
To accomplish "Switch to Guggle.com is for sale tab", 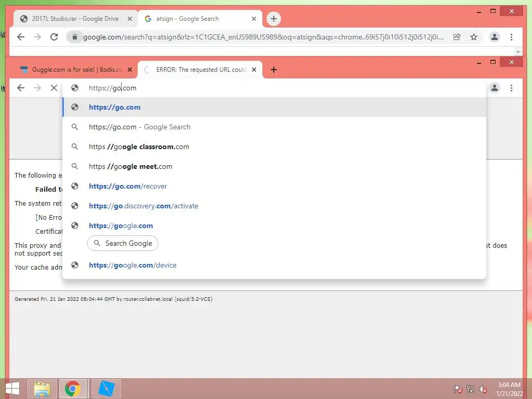I will click(x=75, y=70).
